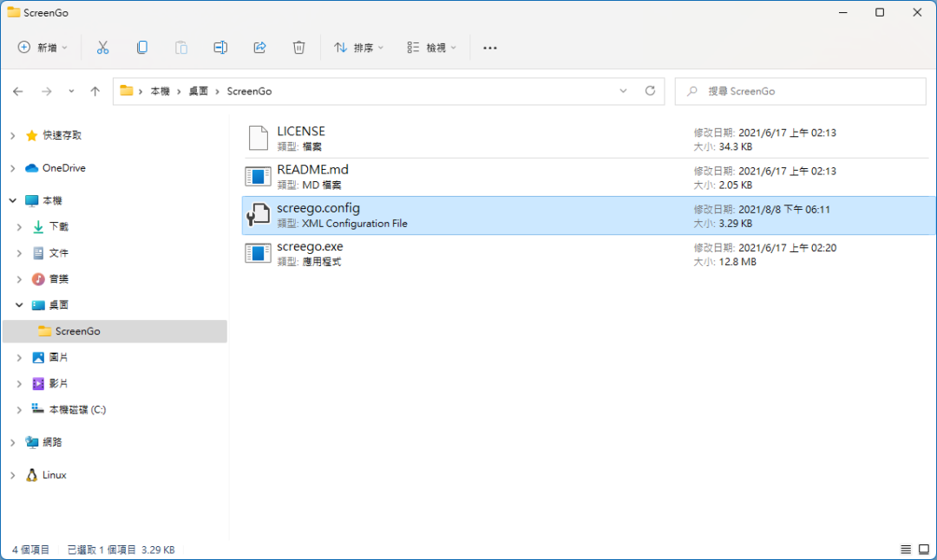Click 本機 in the address breadcrumb
The width and height of the screenshot is (937, 560).
click(x=161, y=91)
